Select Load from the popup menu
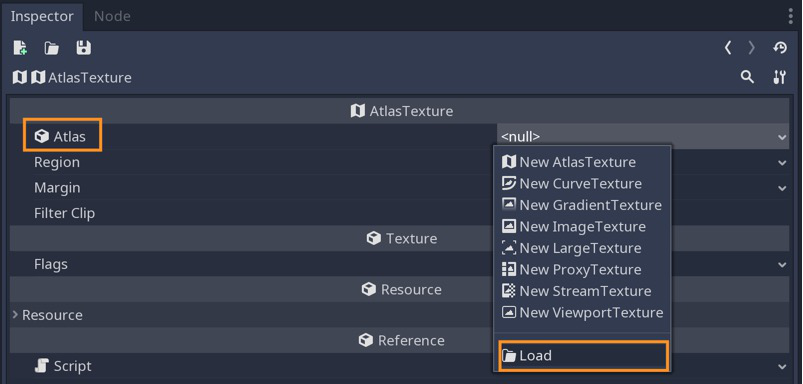803x384 pixels. [583, 355]
